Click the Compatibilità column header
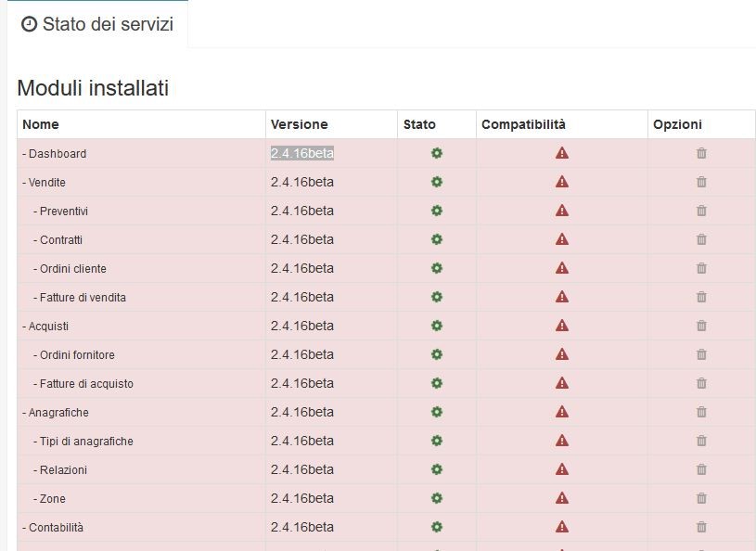Image resolution: width=756 pixels, height=551 pixels. (x=523, y=124)
